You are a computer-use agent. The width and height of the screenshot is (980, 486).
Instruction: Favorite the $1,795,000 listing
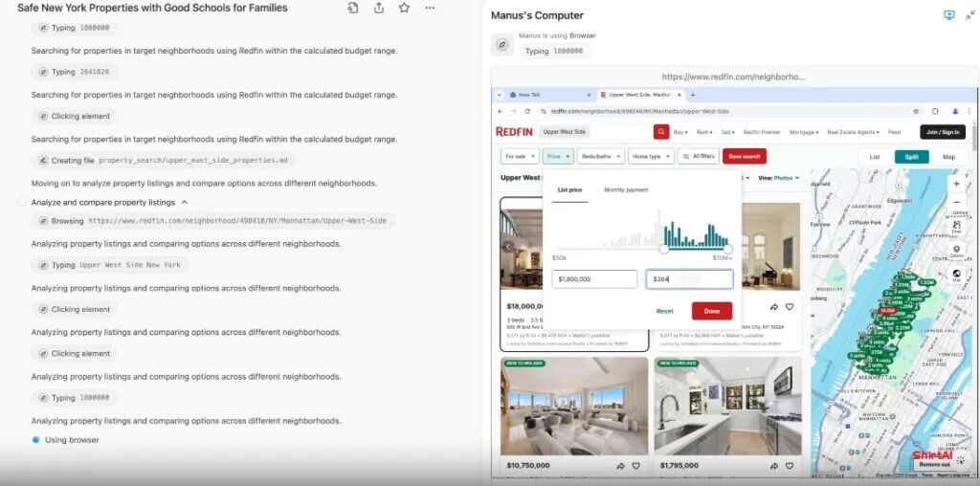790,466
